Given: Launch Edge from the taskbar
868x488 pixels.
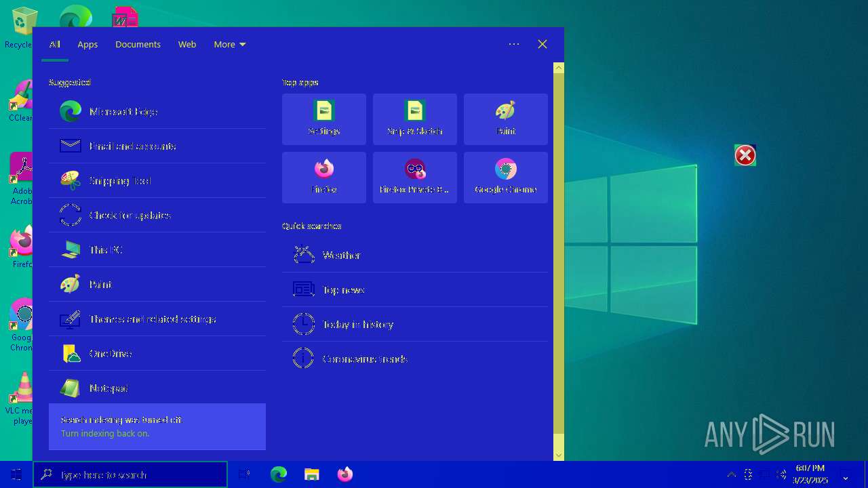Looking at the screenshot, I should pyautogui.click(x=279, y=474).
